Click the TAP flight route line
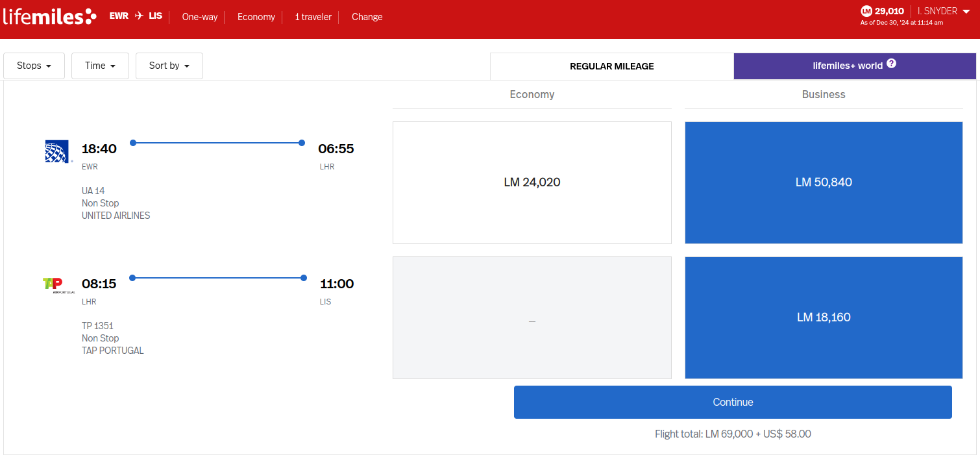This screenshot has width=980, height=459. click(218, 278)
